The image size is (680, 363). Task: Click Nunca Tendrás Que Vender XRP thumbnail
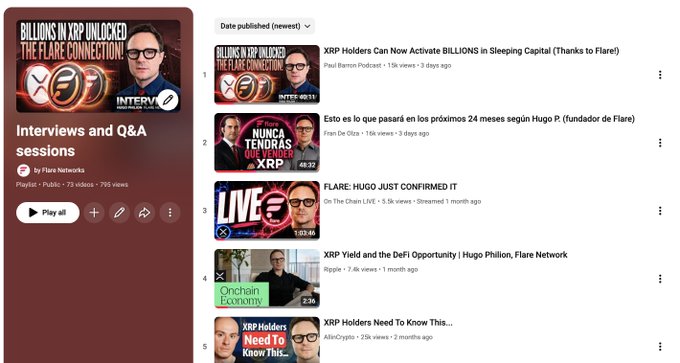(x=267, y=143)
